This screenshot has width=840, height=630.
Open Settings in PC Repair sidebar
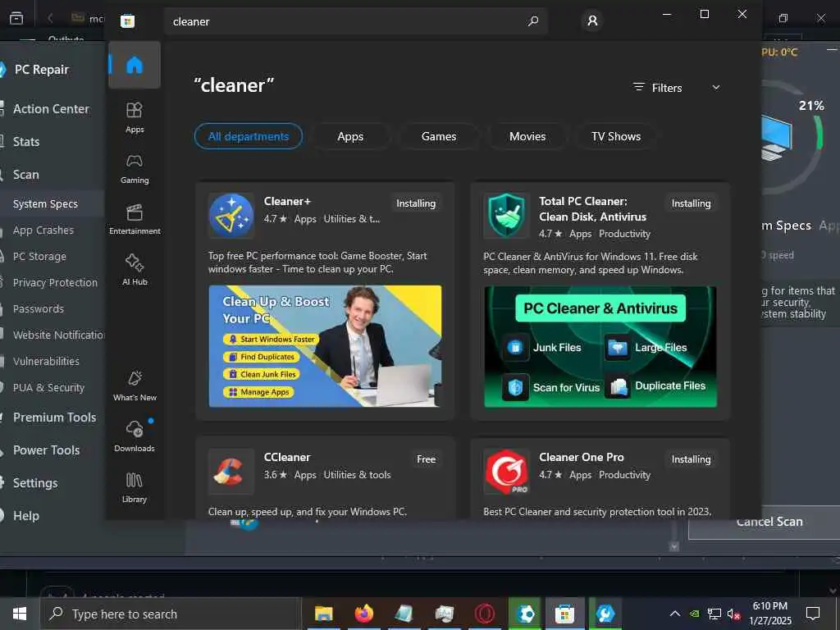pos(35,482)
